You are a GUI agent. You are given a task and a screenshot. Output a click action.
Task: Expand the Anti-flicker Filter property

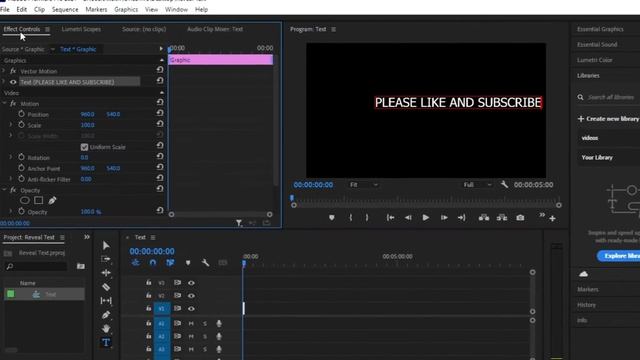click(x=11, y=179)
